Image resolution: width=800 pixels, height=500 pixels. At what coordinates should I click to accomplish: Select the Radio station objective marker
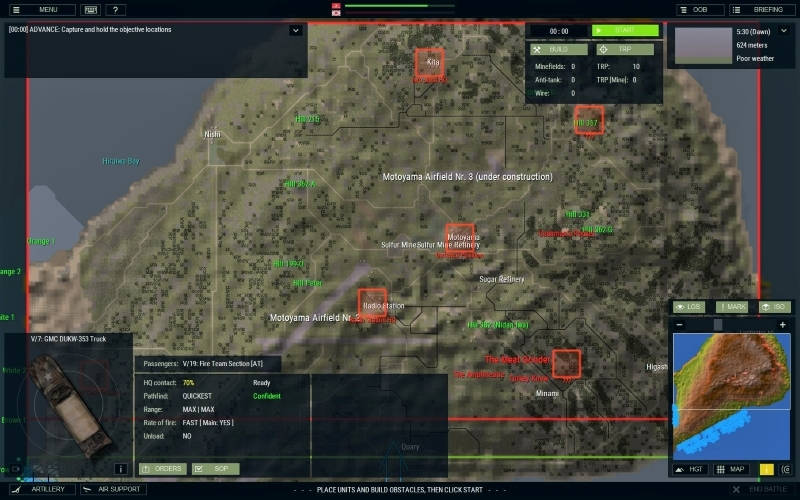(372, 303)
